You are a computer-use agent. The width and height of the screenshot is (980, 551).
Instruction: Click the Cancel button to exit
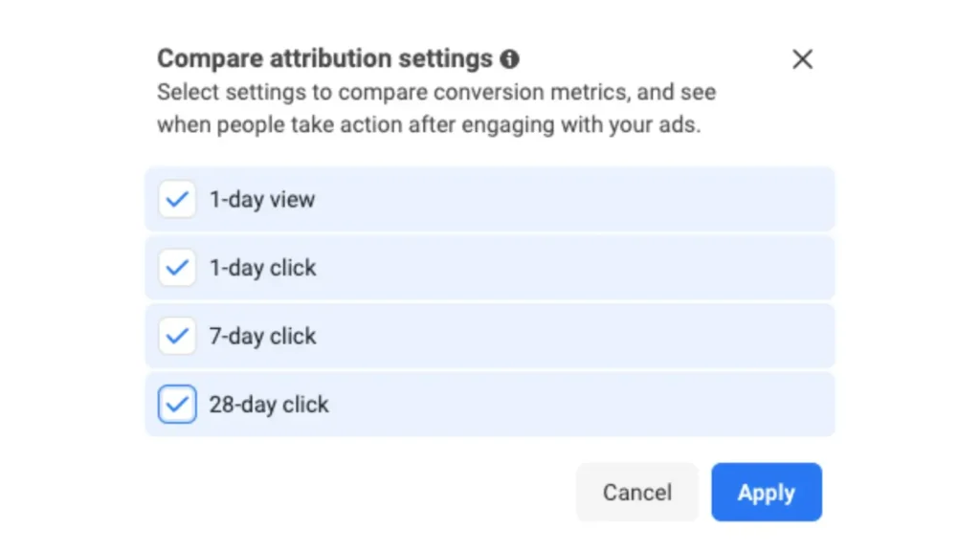(636, 492)
